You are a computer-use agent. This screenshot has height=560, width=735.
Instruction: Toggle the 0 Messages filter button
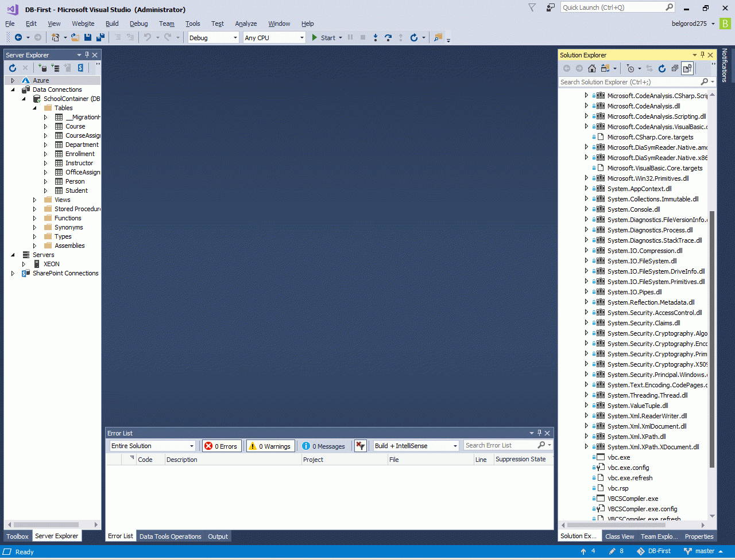[x=324, y=446]
